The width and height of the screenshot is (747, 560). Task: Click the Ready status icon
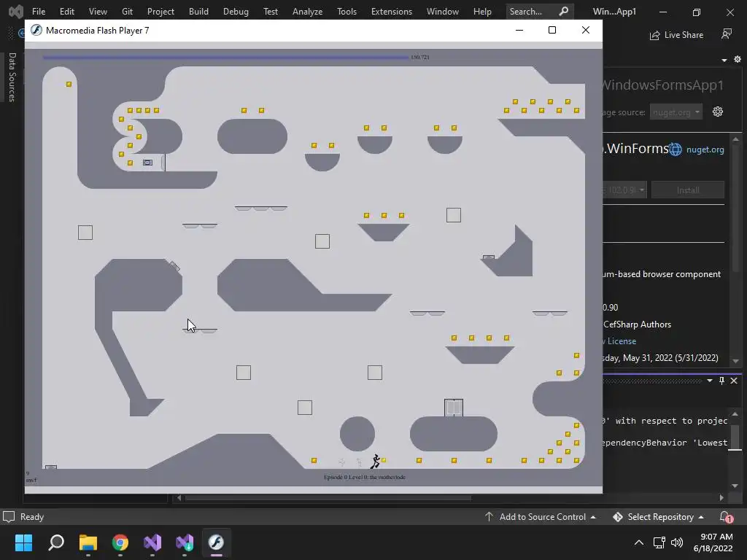pos(9,517)
